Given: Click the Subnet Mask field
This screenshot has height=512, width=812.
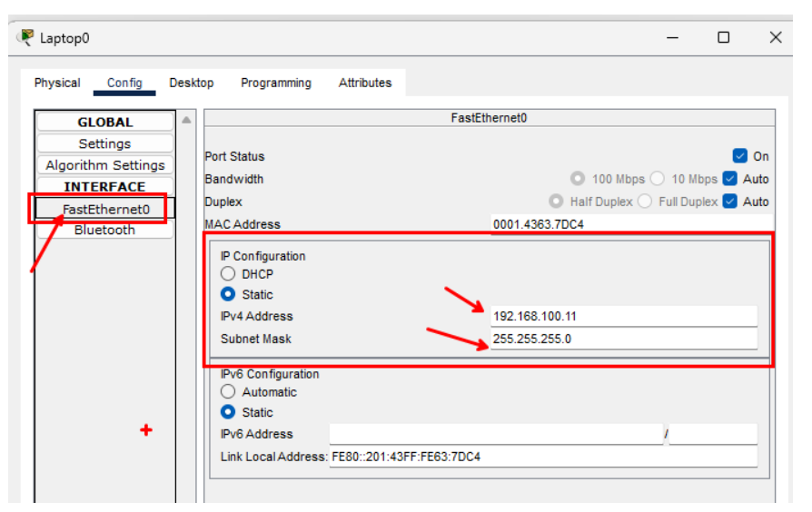Looking at the screenshot, I should pos(623,340).
